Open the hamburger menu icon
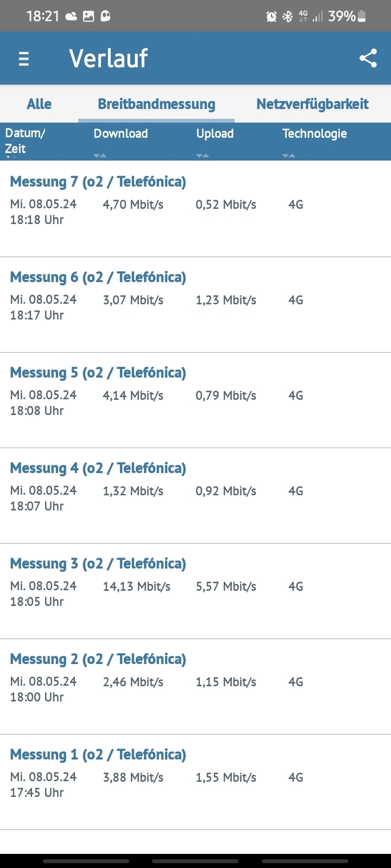Viewport: 391px width, 868px height. (x=23, y=59)
